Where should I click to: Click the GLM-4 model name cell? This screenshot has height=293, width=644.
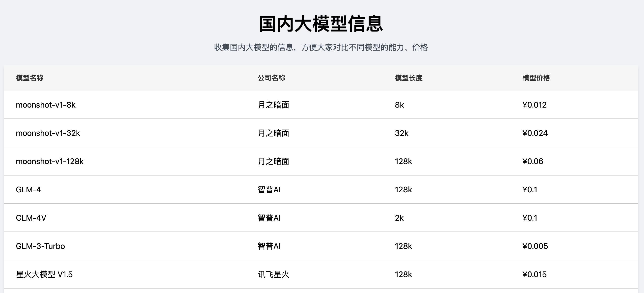pos(28,190)
